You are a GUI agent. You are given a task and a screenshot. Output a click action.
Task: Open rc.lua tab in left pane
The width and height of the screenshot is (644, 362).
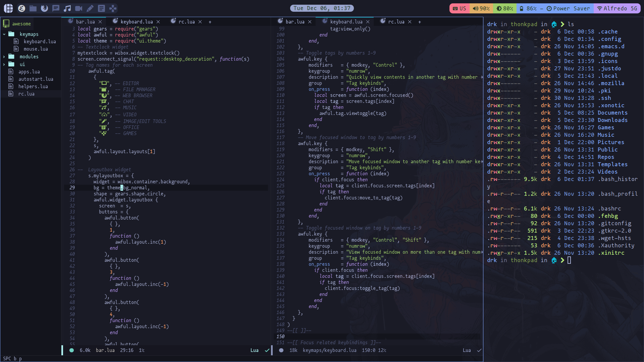pyautogui.click(x=185, y=21)
